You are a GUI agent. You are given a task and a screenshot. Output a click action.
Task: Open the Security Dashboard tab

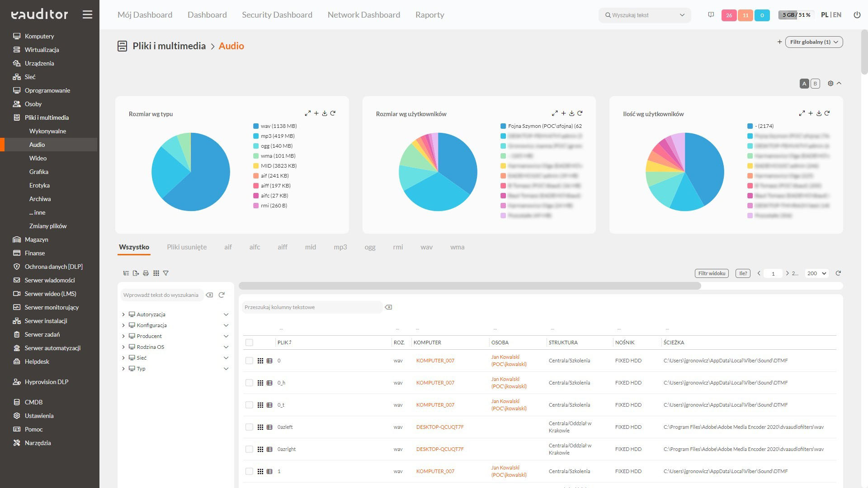click(x=277, y=15)
